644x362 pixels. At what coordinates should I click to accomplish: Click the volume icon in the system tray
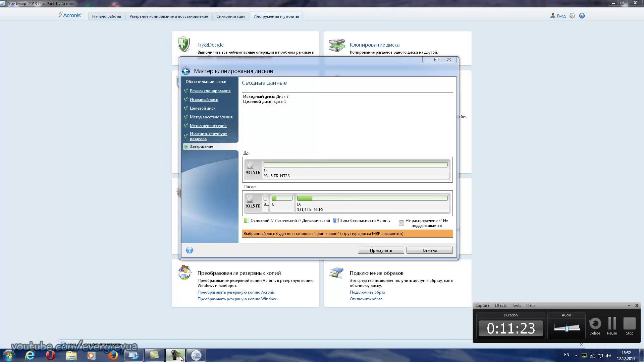click(x=608, y=356)
